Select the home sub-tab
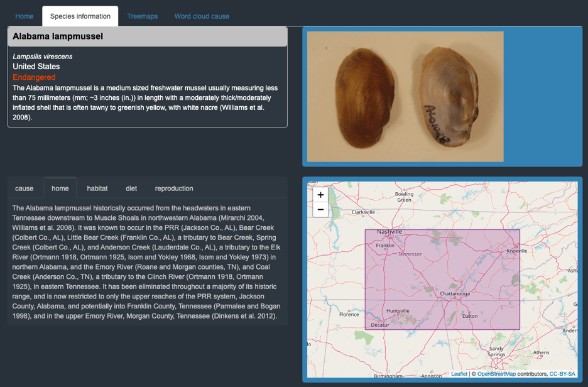Image resolution: width=588 pixels, height=387 pixels. (x=60, y=188)
